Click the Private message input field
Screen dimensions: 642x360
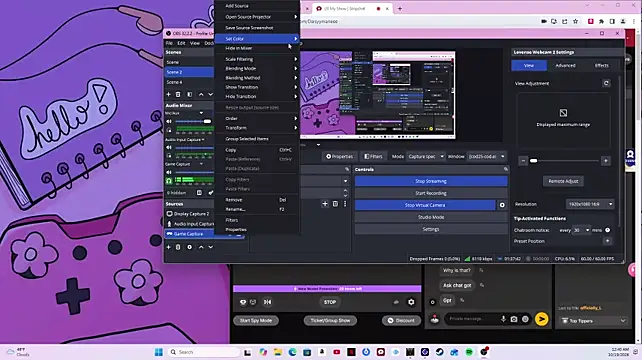[472, 319]
